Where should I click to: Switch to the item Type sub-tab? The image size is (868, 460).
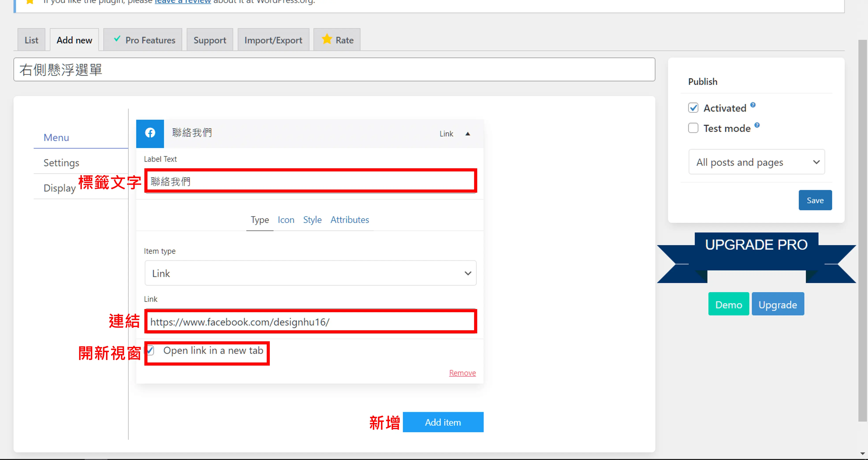(259, 220)
